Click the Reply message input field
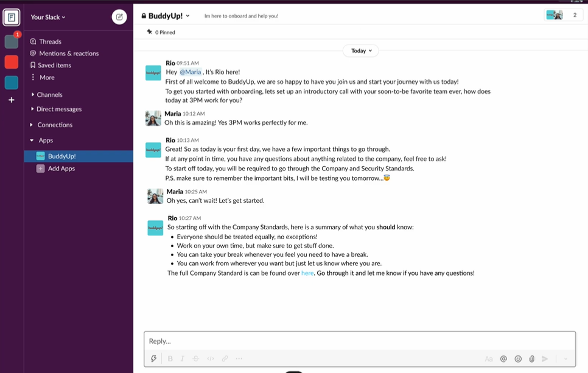Viewport: 588px width, 373px height. [360, 341]
